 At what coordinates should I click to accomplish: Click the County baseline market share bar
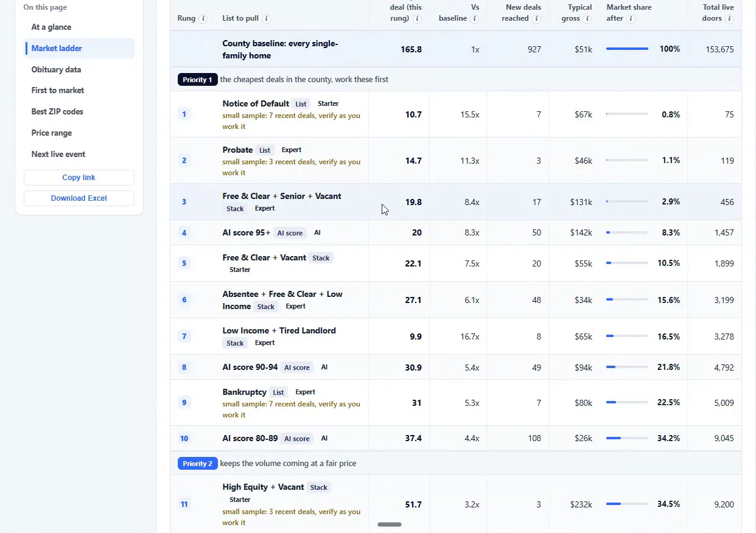point(627,49)
